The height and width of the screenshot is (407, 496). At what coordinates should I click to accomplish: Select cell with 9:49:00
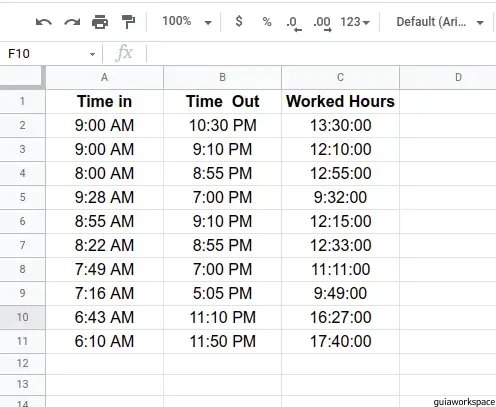click(340, 293)
